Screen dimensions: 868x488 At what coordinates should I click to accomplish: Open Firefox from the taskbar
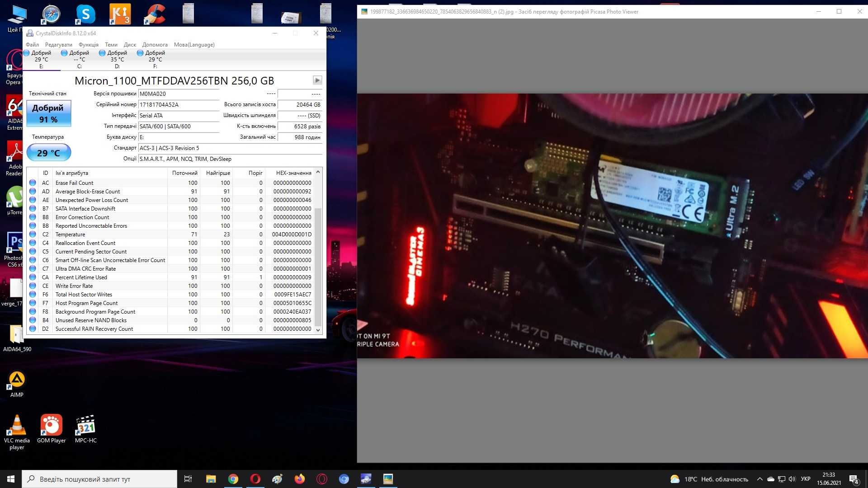tap(299, 479)
